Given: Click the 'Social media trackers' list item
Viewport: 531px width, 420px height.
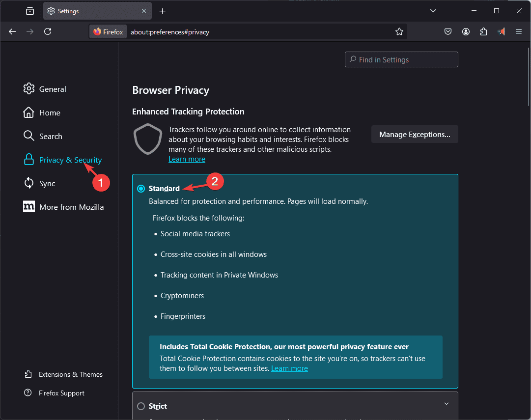Looking at the screenshot, I should coord(195,234).
